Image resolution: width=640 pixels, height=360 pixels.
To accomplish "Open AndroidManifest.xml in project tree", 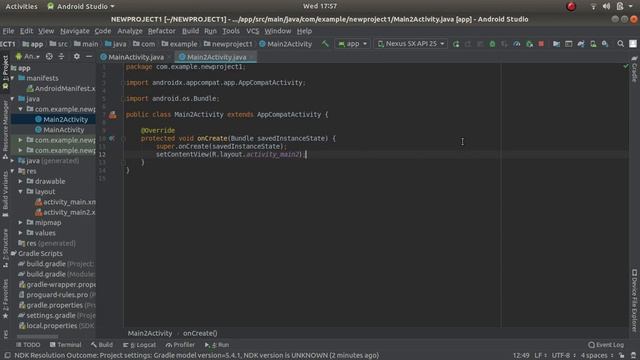I will 61,89.
